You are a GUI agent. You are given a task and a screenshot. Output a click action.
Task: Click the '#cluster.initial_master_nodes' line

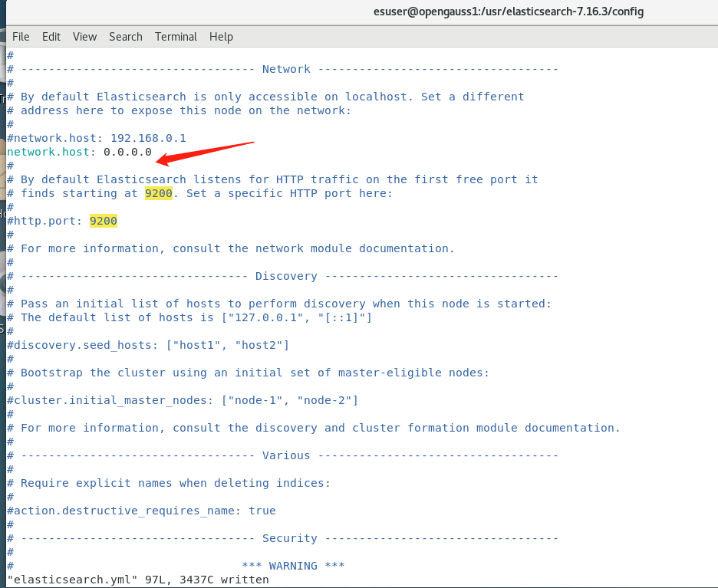183,400
